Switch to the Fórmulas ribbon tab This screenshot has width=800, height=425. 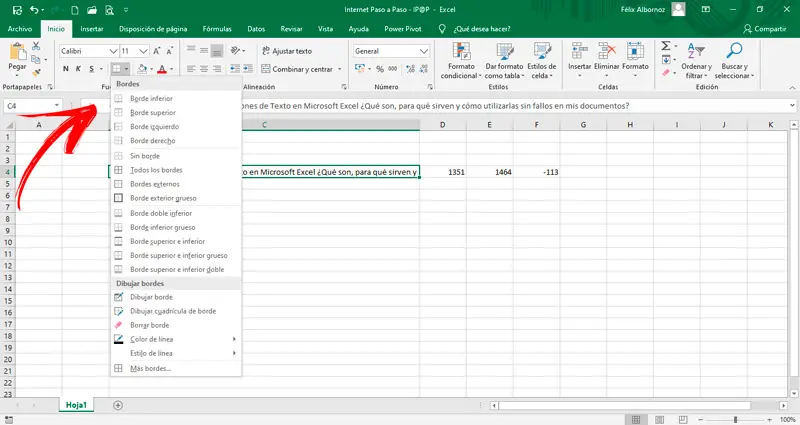(216, 29)
